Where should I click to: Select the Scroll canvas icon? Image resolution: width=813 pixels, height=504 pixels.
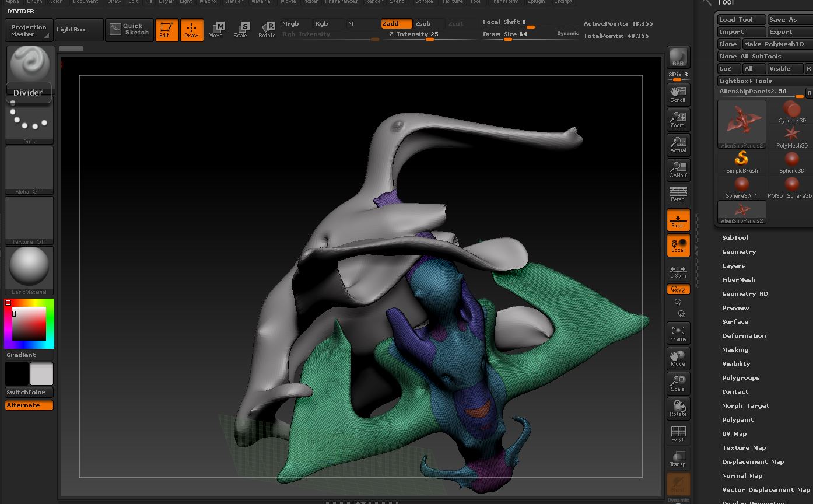coord(678,94)
